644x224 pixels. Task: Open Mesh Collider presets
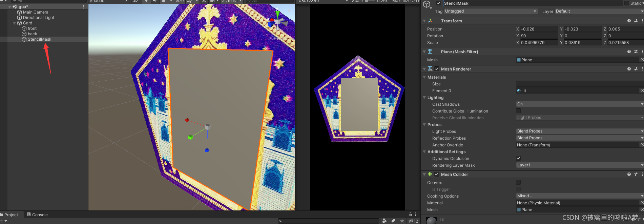[x=636, y=174]
